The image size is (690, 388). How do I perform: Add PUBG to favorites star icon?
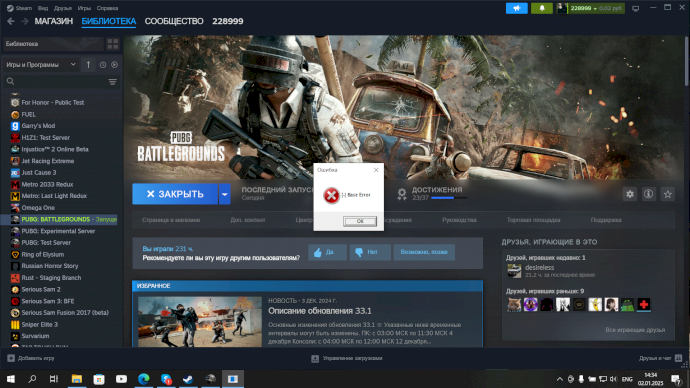[x=668, y=194]
